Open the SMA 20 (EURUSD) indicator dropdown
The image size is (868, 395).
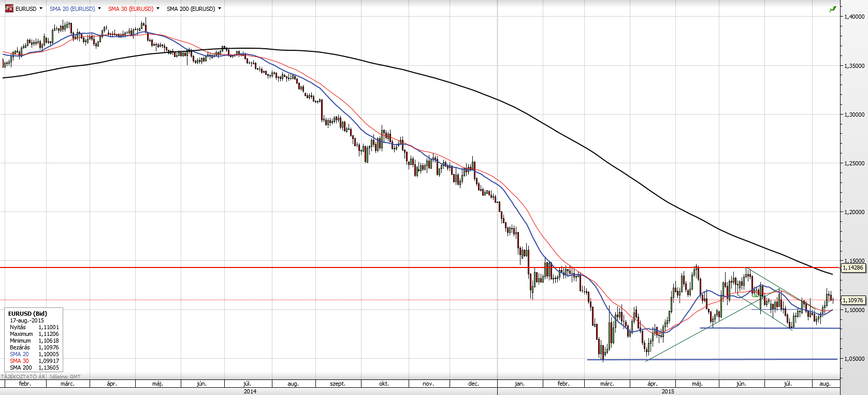coord(99,9)
